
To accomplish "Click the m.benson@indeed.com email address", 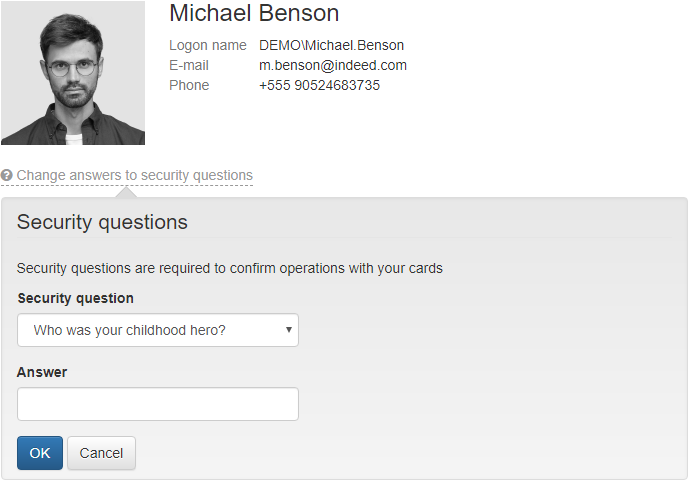I will point(332,65).
